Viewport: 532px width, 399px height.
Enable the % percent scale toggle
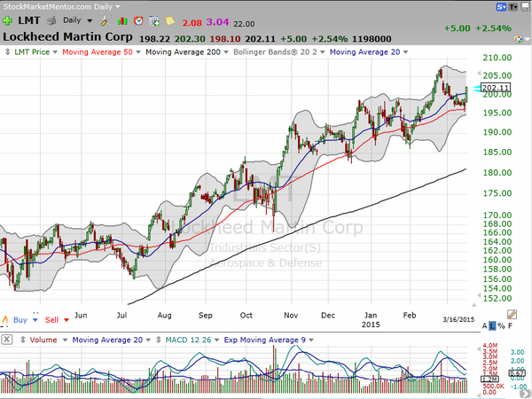501,326
